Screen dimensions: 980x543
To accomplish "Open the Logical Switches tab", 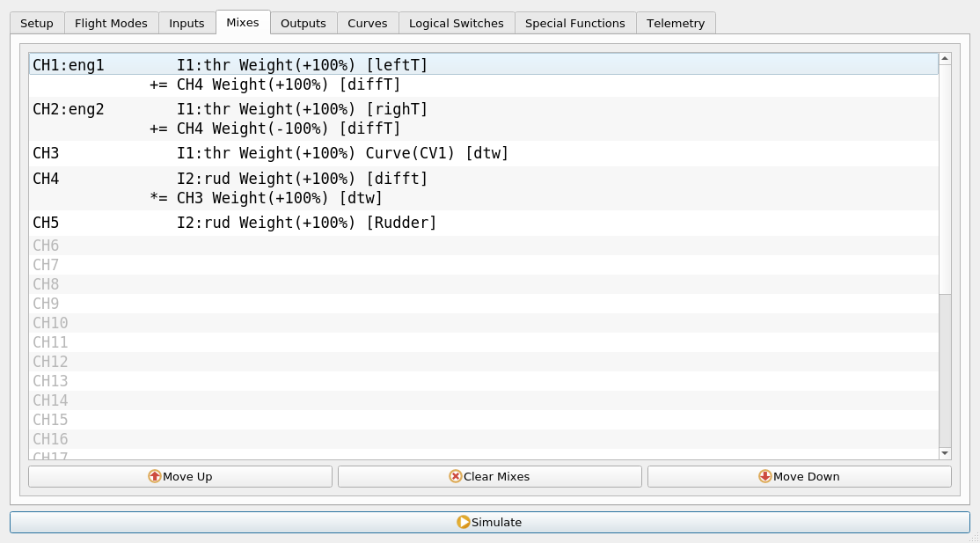I will [x=457, y=23].
